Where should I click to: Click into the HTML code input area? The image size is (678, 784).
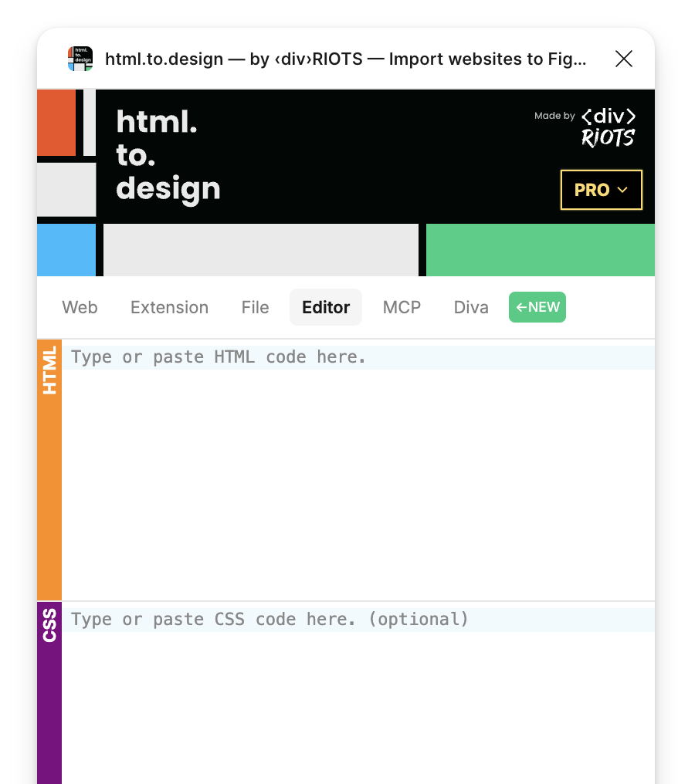tap(358, 470)
